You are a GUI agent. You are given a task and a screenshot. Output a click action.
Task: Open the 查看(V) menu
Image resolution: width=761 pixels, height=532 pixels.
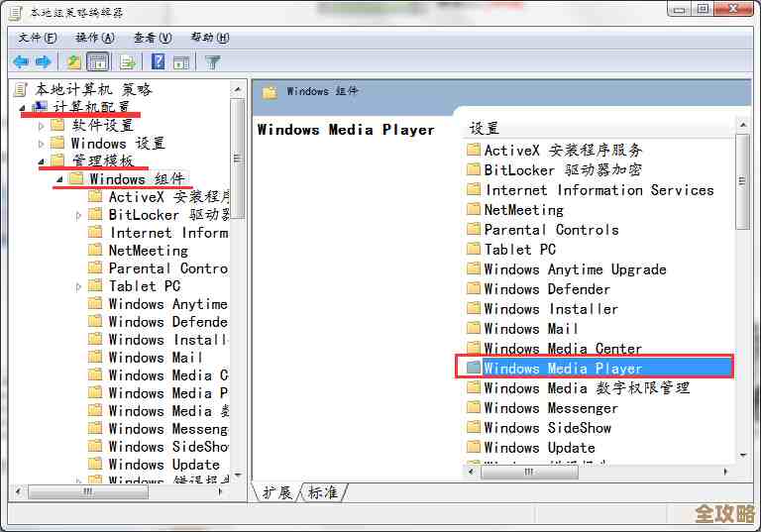click(153, 38)
